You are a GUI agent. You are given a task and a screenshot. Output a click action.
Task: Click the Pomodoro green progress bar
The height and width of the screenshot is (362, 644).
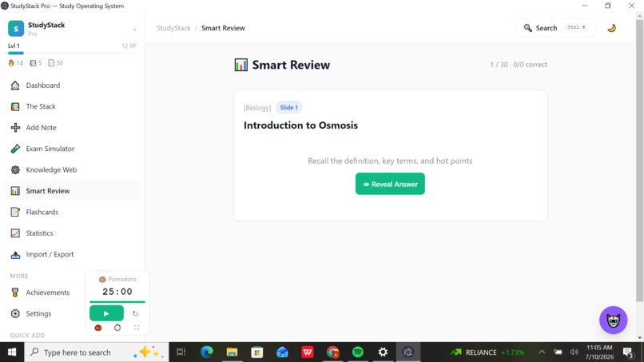[x=117, y=302]
